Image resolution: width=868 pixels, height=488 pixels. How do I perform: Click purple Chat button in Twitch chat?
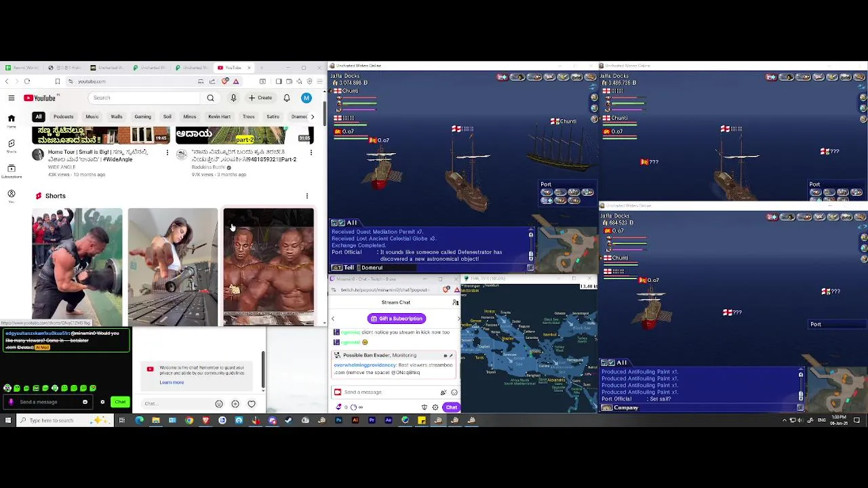click(x=452, y=407)
